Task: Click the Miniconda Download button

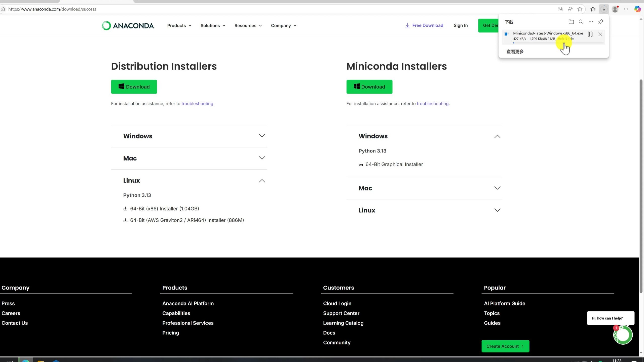Action: [x=369, y=87]
